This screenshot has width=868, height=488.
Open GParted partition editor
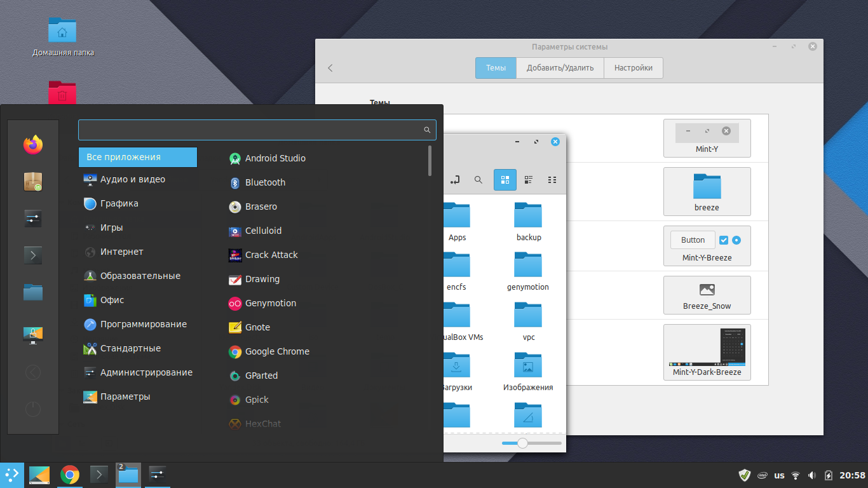tap(253, 376)
